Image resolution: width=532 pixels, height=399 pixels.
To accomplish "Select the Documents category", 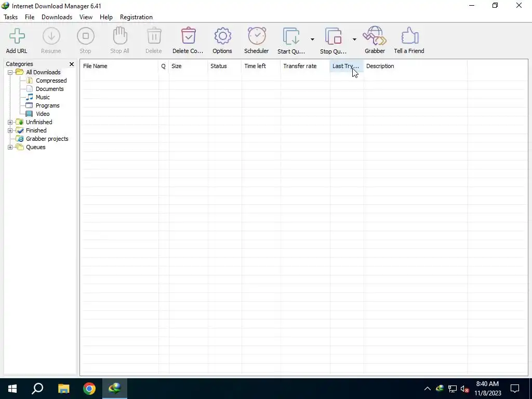I will click(x=49, y=89).
